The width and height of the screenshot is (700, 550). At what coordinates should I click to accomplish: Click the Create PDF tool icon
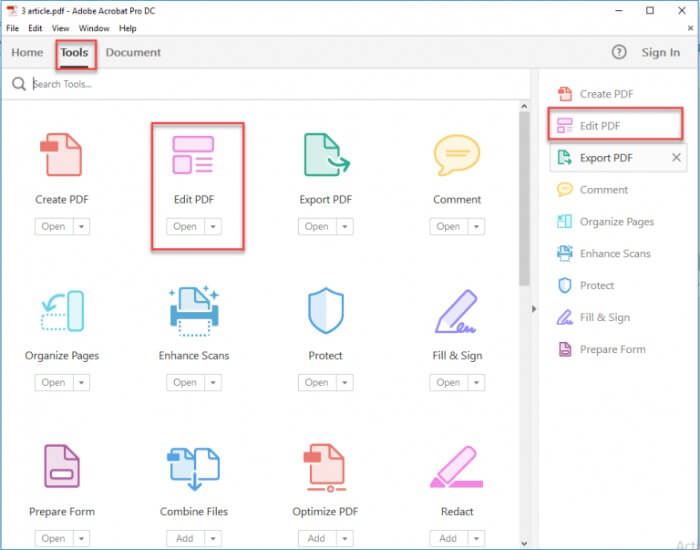click(x=62, y=156)
